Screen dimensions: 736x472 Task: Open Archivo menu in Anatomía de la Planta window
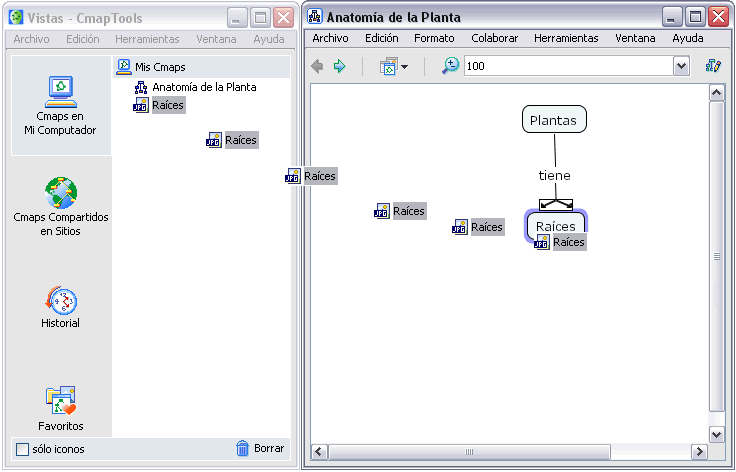(330, 38)
